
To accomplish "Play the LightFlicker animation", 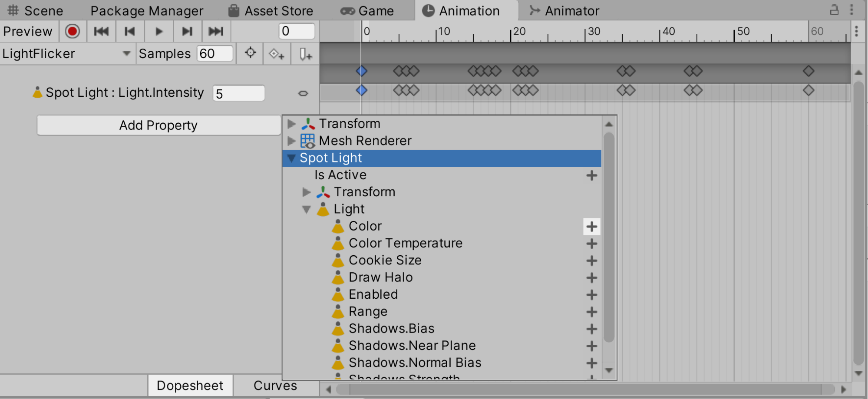I will tap(159, 31).
